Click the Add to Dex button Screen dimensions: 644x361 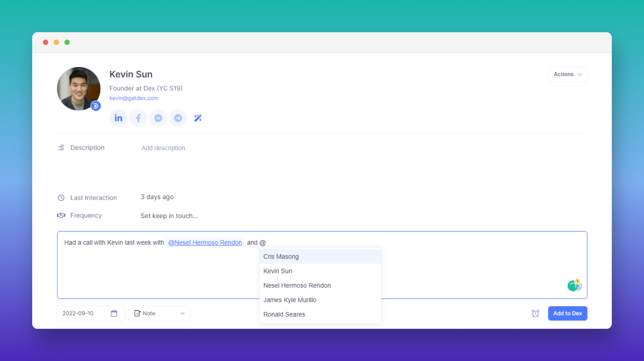click(568, 313)
